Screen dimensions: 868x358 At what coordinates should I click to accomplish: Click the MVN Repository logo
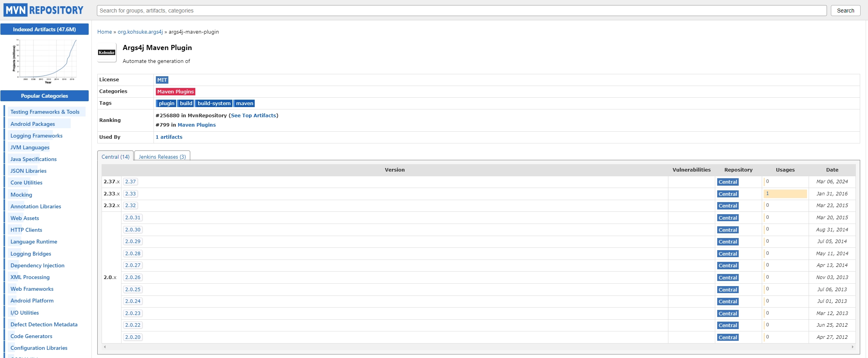(43, 10)
